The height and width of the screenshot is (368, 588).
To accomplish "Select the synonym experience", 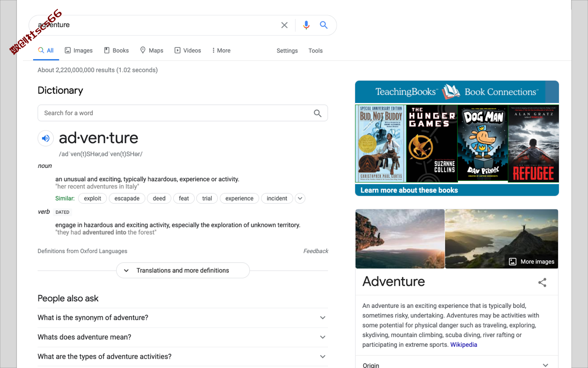I will [x=239, y=198].
